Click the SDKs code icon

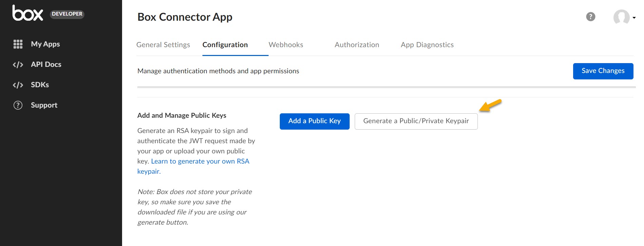pyautogui.click(x=18, y=85)
